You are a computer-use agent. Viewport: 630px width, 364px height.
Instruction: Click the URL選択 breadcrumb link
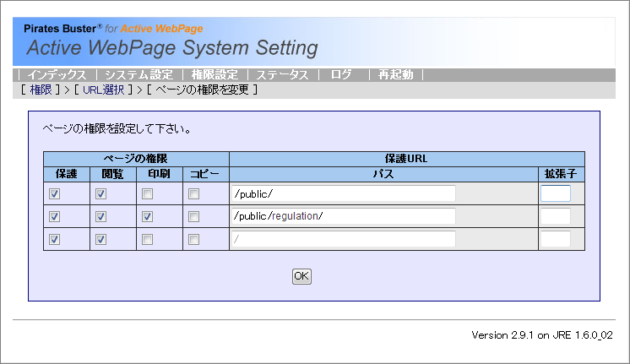click(104, 90)
